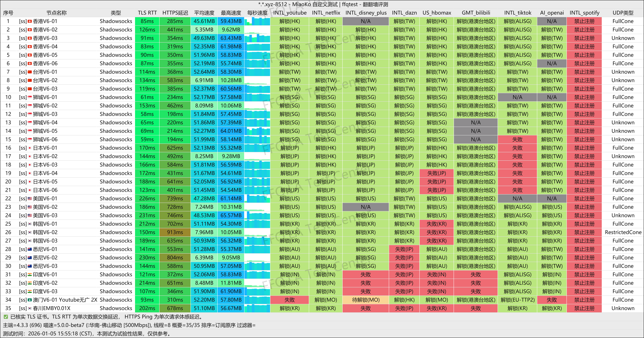Click India flag icon beside 印度V6-02
Image resolution: width=644 pixels, height=338 pixels.
[30, 283]
